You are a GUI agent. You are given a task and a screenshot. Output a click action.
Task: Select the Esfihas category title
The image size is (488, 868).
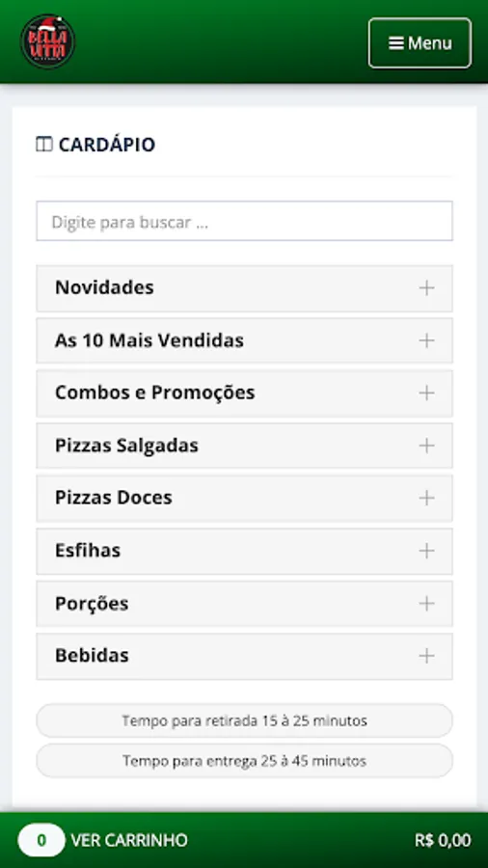pyautogui.click(x=88, y=551)
